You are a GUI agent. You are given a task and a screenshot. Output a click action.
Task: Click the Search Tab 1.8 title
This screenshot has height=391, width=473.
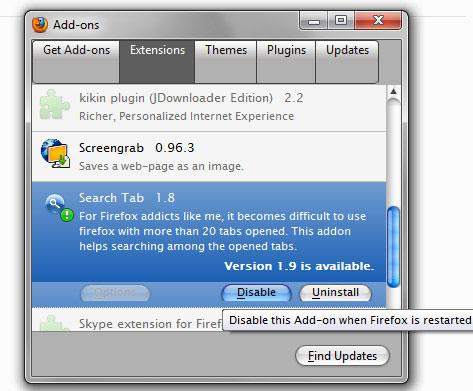point(127,198)
